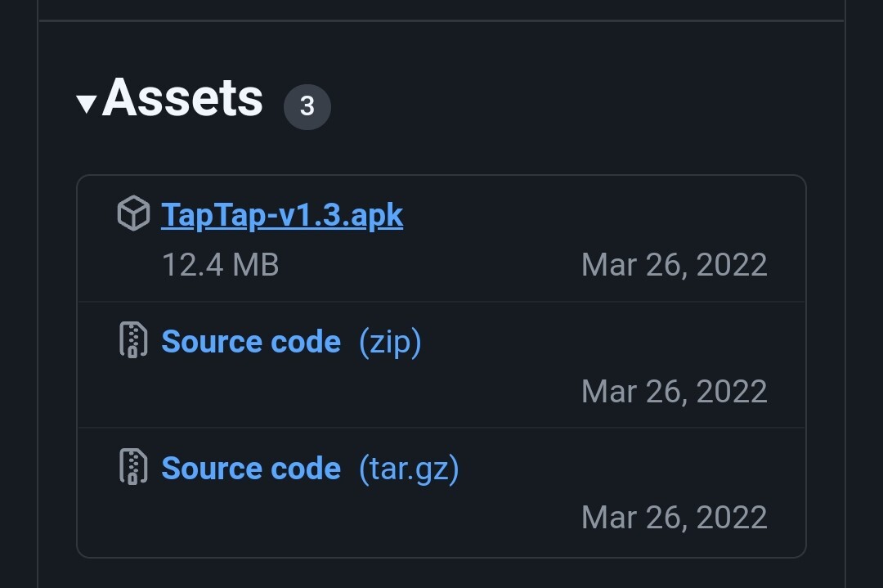The image size is (883, 588).
Task: Click the asset count badge showing 3
Action: (x=307, y=106)
